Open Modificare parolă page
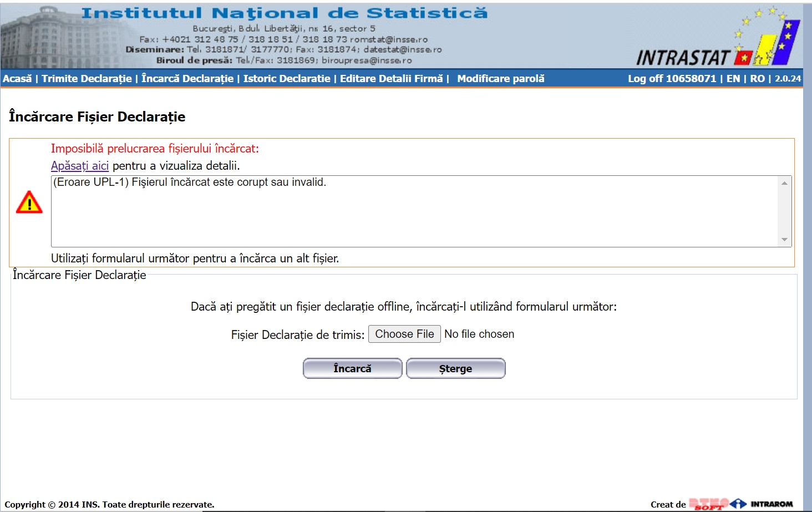The height and width of the screenshot is (512, 812). [501, 78]
